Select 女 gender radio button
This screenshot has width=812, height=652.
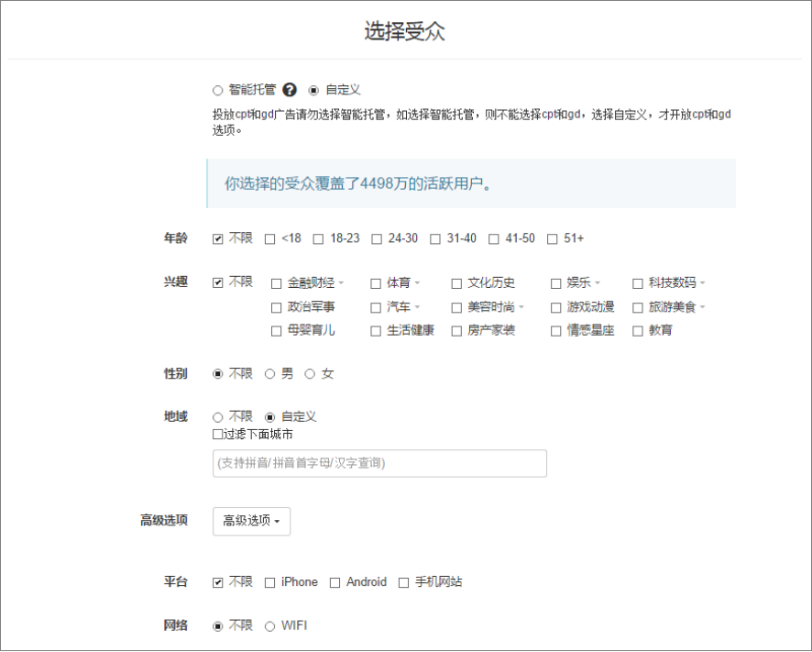(310, 374)
